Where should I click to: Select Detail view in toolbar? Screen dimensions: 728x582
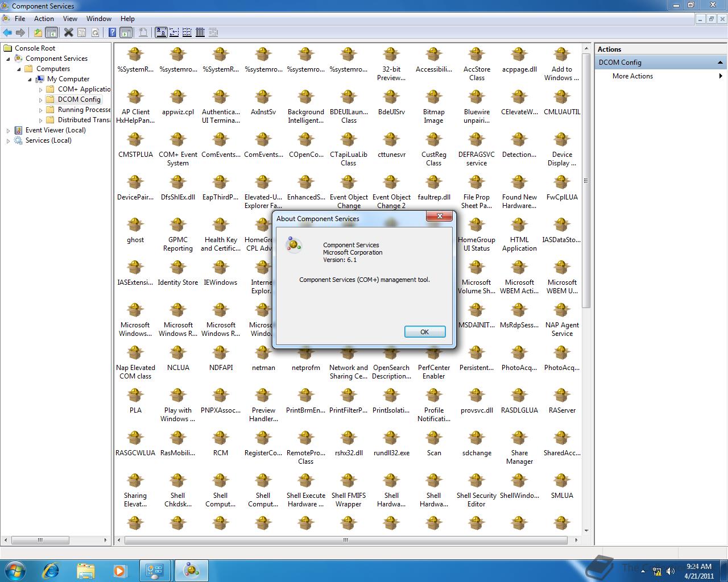coord(200,32)
